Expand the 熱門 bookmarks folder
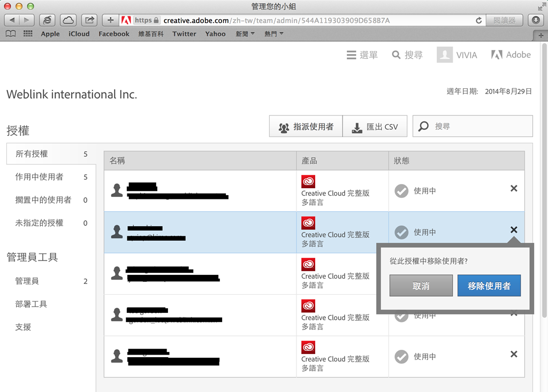 pyautogui.click(x=273, y=34)
